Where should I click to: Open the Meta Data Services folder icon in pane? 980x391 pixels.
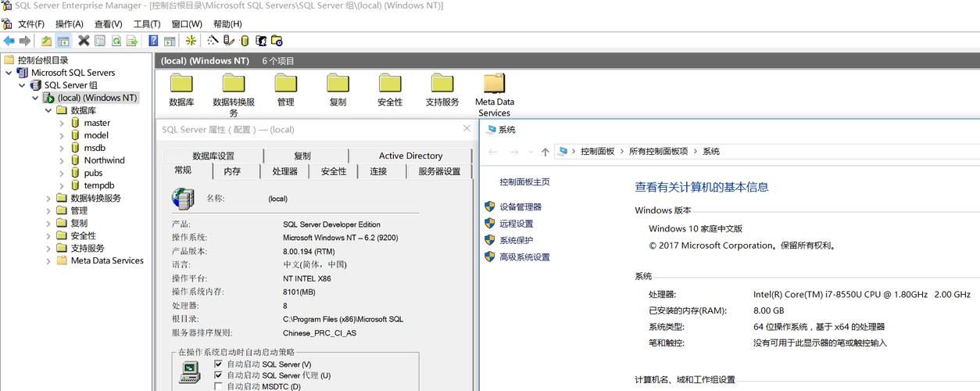tap(495, 83)
